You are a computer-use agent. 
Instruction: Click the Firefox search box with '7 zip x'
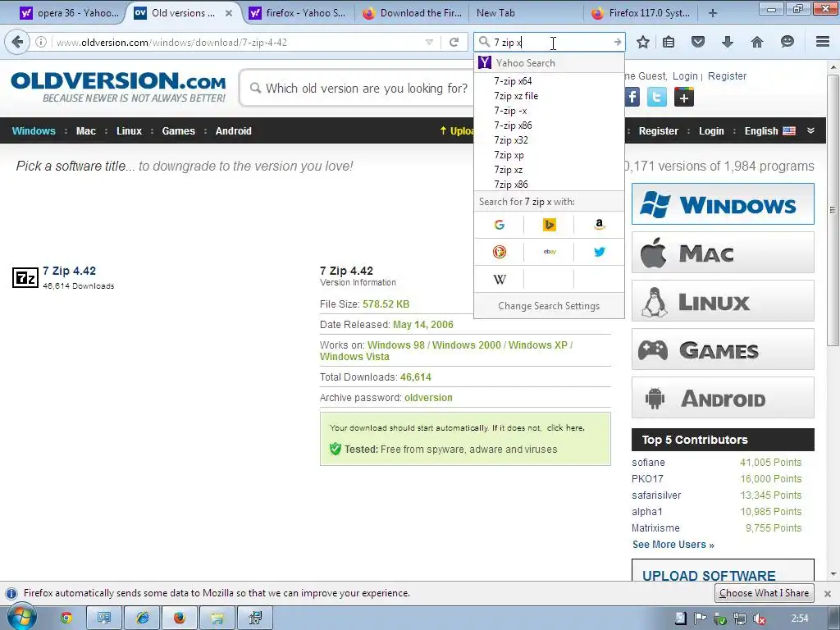pyautogui.click(x=549, y=42)
